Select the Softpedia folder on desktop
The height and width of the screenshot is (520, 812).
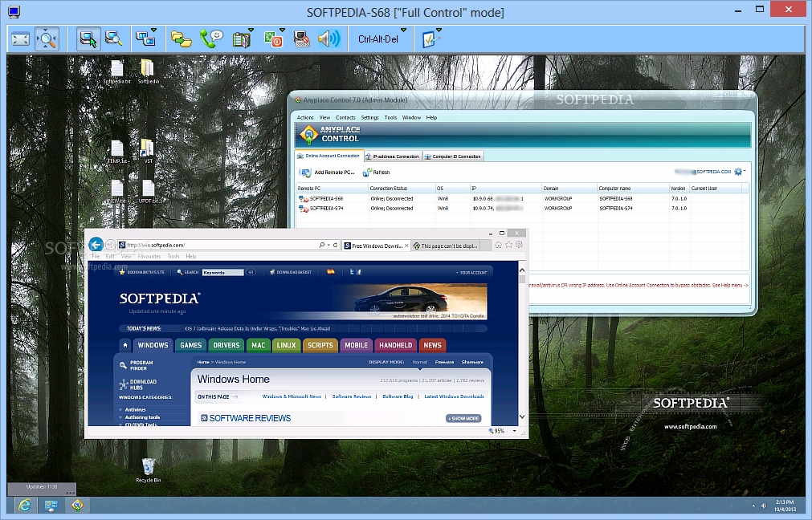pyautogui.click(x=148, y=72)
